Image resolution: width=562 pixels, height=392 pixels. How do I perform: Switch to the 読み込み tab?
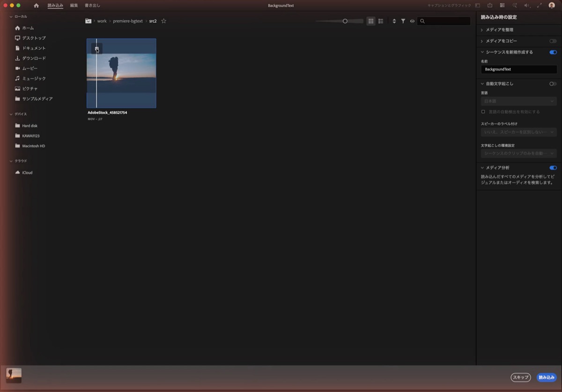point(55,6)
